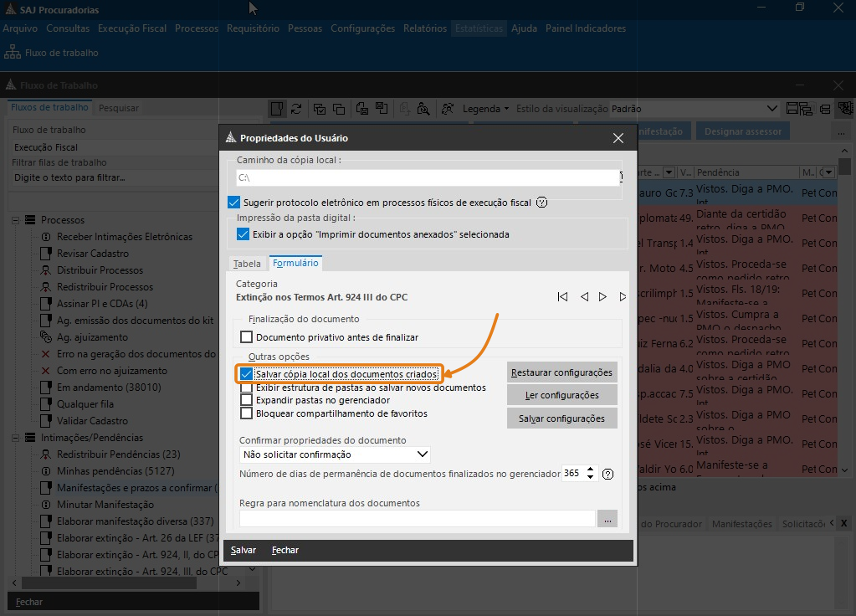Click help icon beside days of permanence
856x616 pixels.
pyautogui.click(x=608, y=474)
